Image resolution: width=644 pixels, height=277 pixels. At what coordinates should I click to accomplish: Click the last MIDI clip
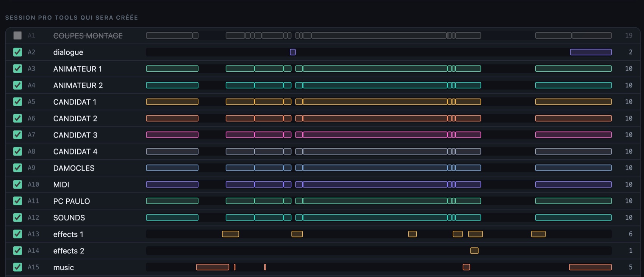click(x=573, y=184)
